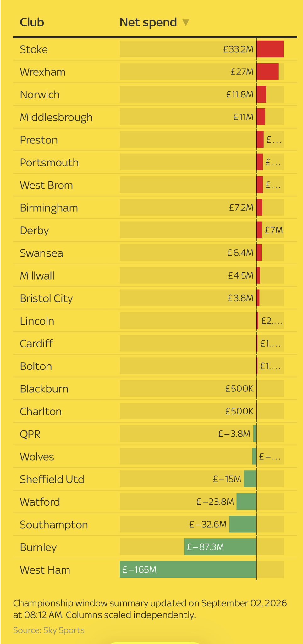Click Stoke's red £33.2M bar
Screen dimensions: 303x644
click(270, 49)
